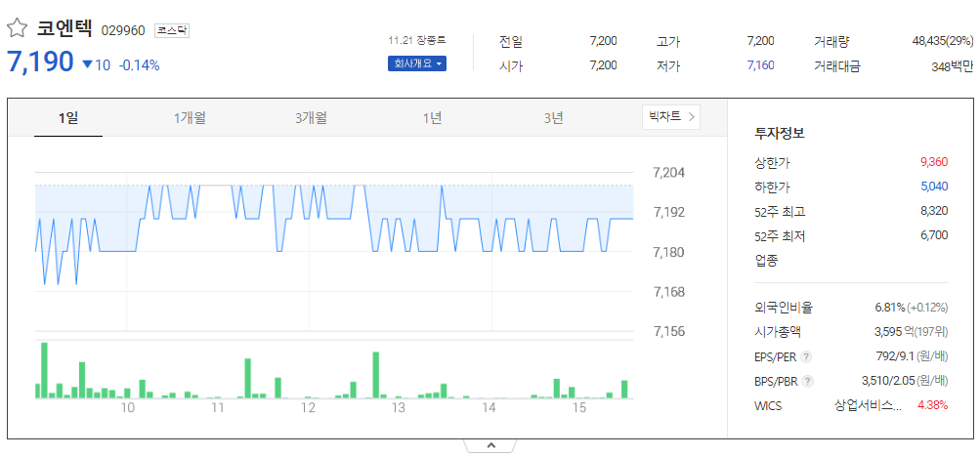Switch to the 1개월 chart tab

coord(190,117)
